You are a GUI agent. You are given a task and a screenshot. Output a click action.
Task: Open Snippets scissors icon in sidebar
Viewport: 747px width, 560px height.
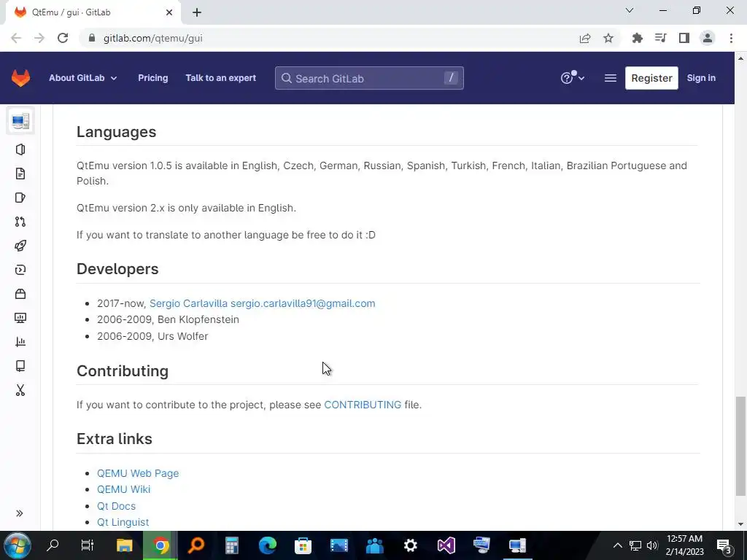[20, 390]
